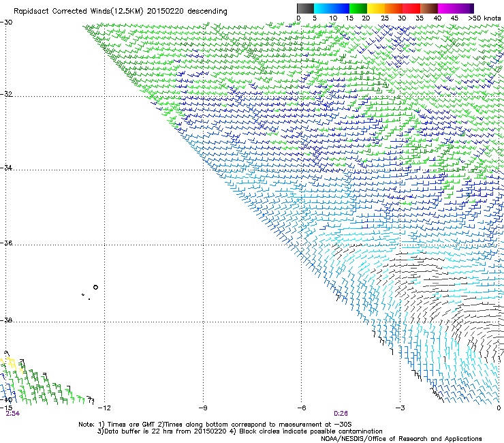504x443 pixels.
Task: Click the -30 latitude axis label
Action: point(6,22)
